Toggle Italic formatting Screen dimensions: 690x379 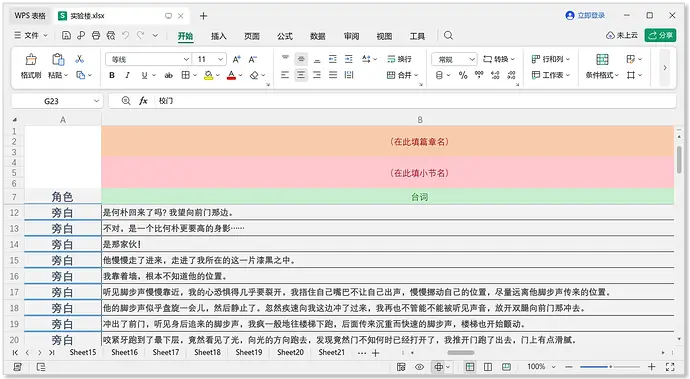pyautogui.click(x=128, y=75)
